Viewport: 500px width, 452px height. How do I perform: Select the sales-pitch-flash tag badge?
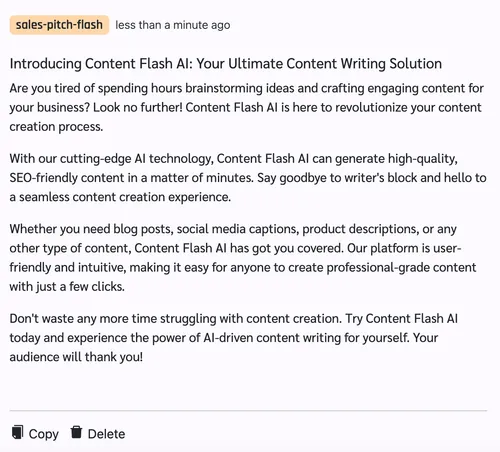59,25
